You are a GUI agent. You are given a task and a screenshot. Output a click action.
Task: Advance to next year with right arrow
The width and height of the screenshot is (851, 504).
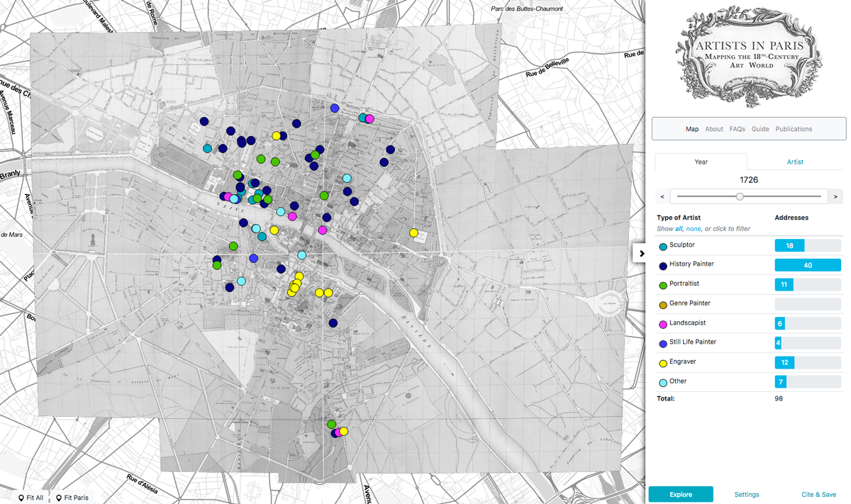point(835,196)
